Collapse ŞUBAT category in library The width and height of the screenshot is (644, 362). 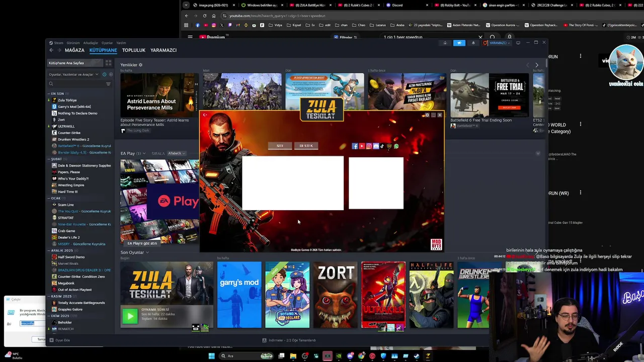coord(49,159)
